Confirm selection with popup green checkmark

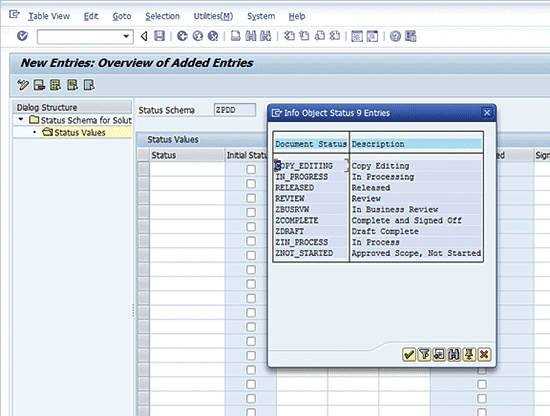point(409,355)
